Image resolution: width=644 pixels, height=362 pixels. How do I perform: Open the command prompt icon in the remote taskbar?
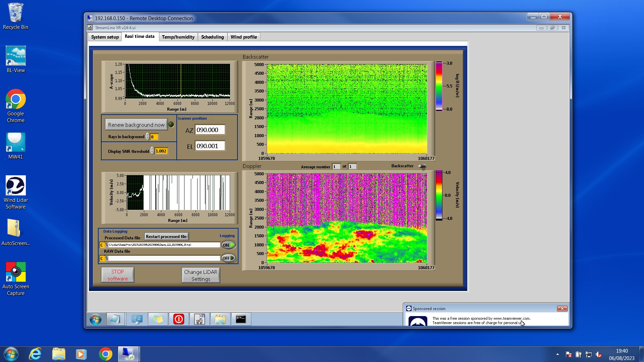coord(241,319)
